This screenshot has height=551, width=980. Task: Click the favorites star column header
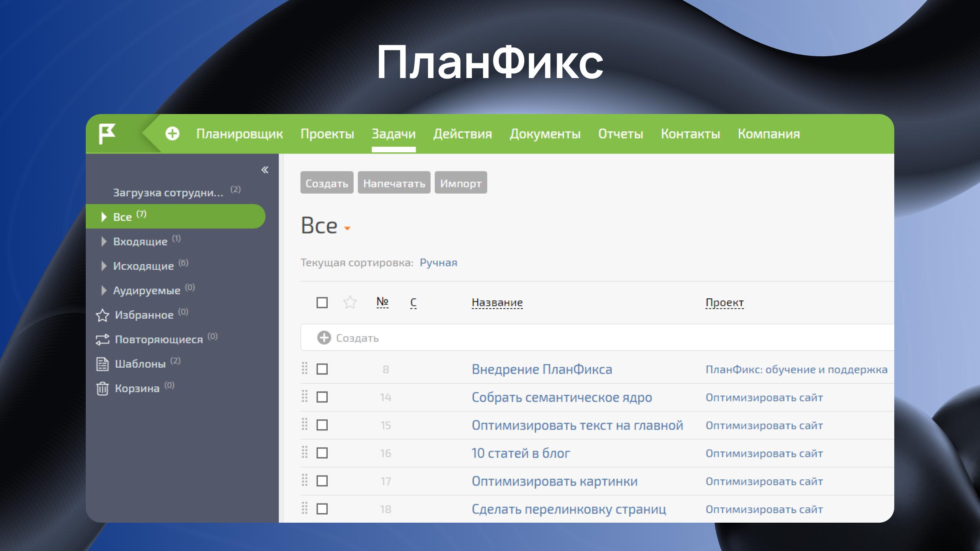[350, 303]
